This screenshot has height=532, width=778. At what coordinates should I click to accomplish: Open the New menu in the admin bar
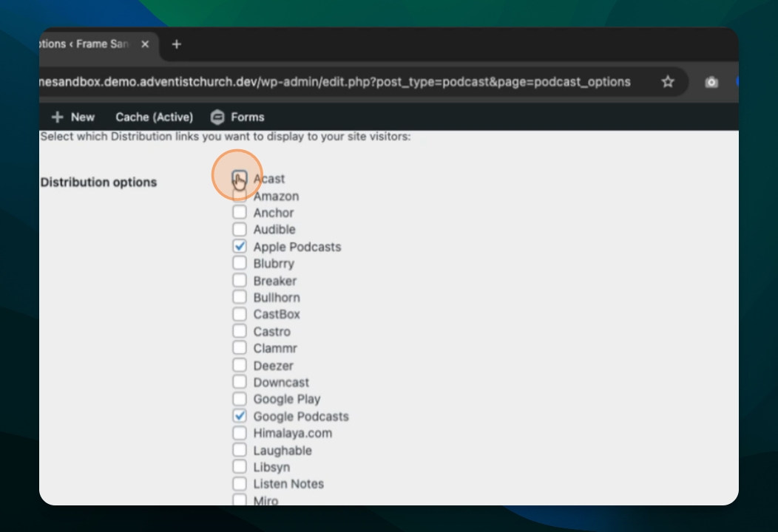click(x=73, y=117)
